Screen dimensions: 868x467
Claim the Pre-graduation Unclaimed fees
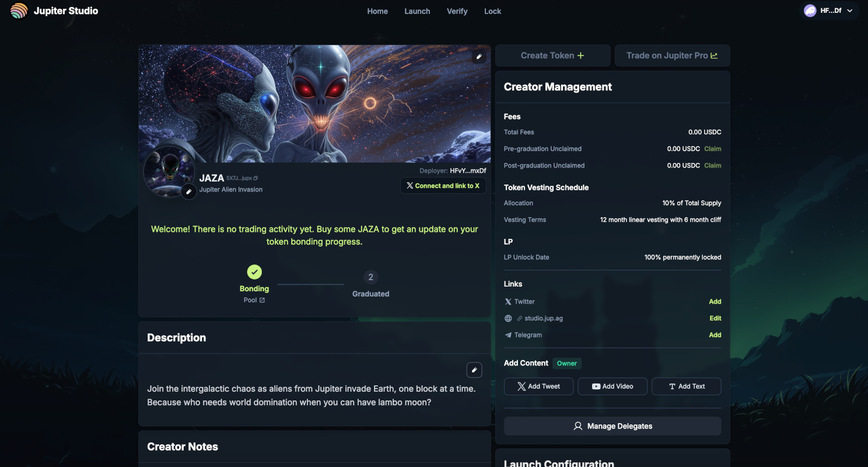(713, 149)
